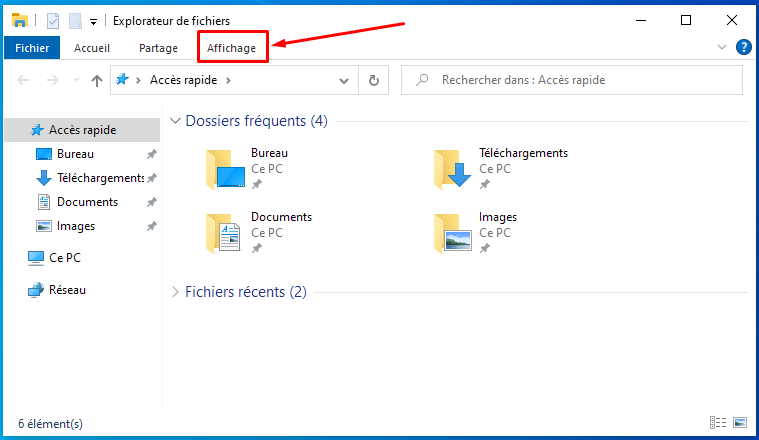
Task: Expand chevron after Accès rapide in address bar
Action: point(228,80)
